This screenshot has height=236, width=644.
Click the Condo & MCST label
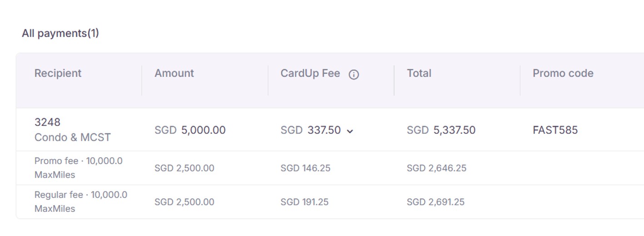[x=73, y=137]
